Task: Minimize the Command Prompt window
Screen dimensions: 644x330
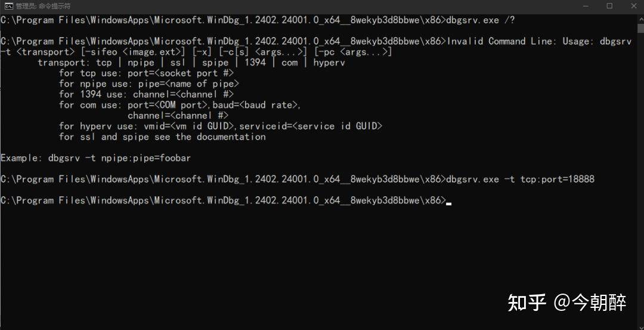Action: [x=587, y=6]
